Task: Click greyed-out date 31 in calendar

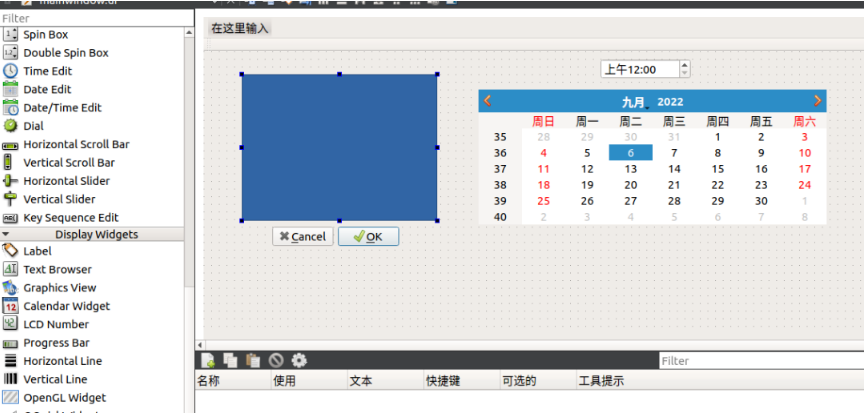Action: [x=674, y=137]
